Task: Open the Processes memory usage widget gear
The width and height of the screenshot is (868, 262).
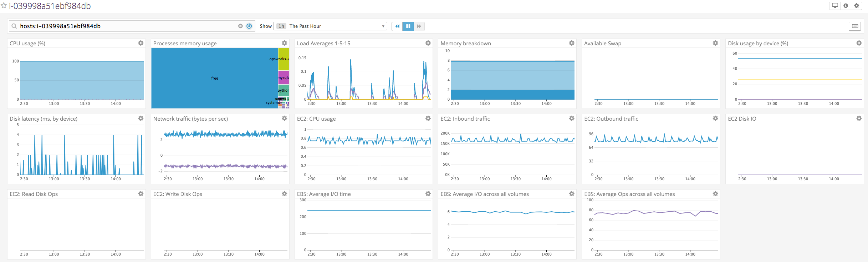Action: pyautogui.click(x=285, y=43)
